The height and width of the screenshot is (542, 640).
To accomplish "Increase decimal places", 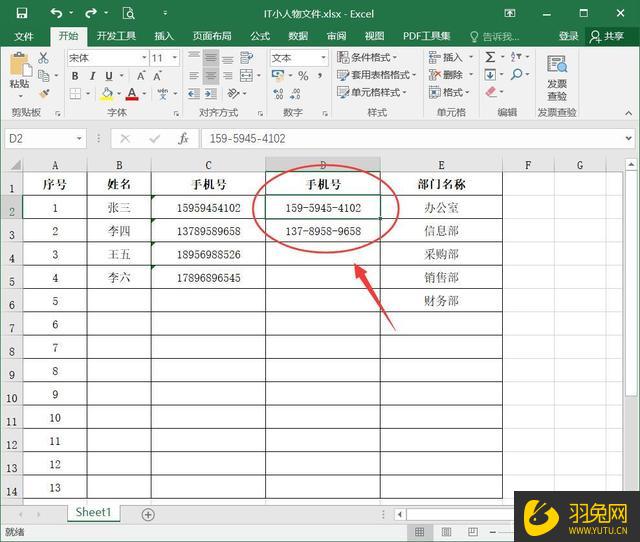I will coord(278,94).
